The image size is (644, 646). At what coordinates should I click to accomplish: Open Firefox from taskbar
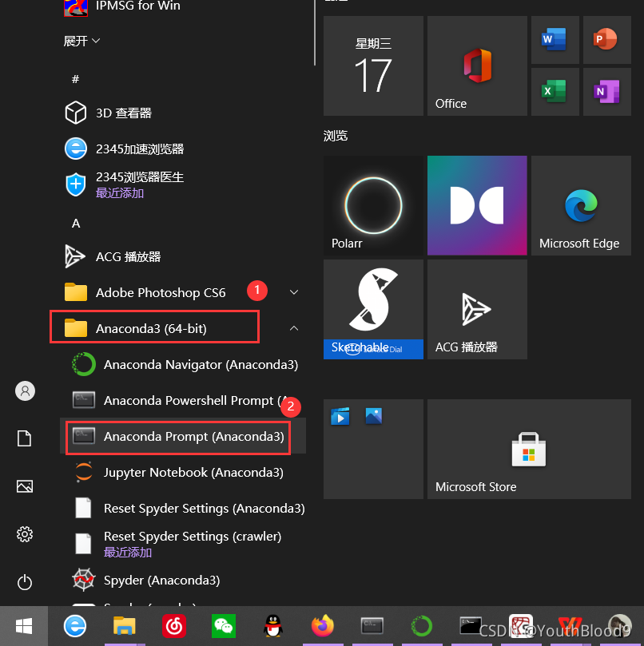coord(323,625)
